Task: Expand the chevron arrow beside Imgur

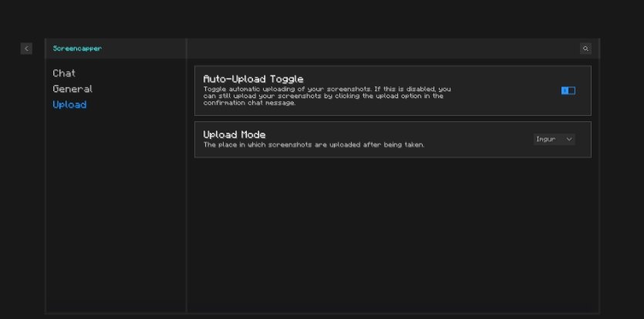Action: tap(569, 139)
